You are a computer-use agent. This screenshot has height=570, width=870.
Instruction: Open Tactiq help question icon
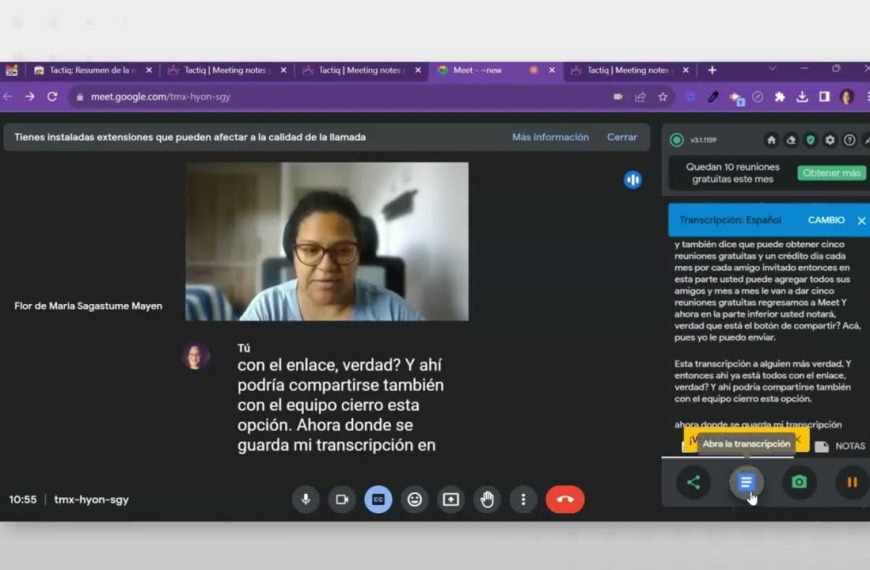point(849,140)
